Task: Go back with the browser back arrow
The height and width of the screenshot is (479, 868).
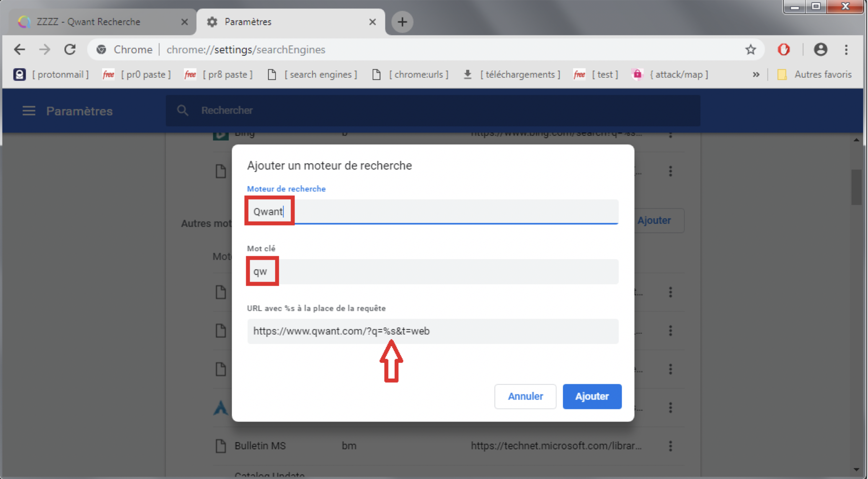Action: point(19,49)
